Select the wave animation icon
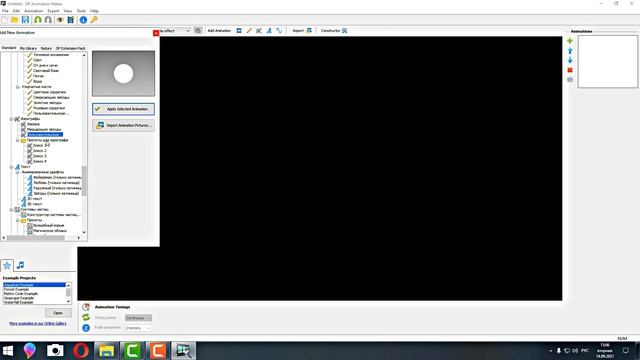 279,31
